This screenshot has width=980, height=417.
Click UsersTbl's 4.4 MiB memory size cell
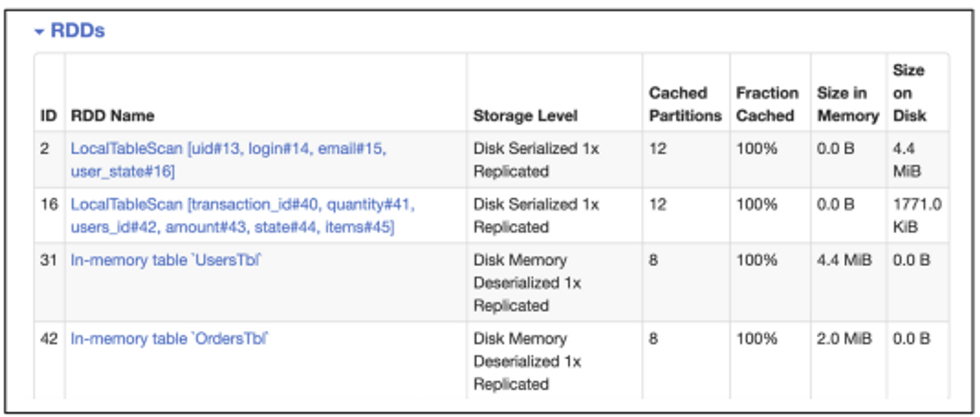pyautogui.click(x=844, y=260)
